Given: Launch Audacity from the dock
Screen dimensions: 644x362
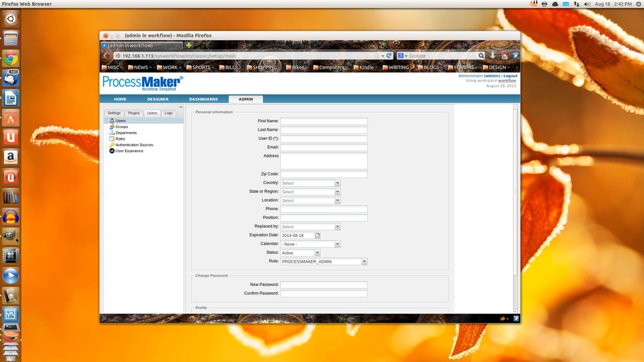Looking at the screenshot, I should click(x=10, y=216).
